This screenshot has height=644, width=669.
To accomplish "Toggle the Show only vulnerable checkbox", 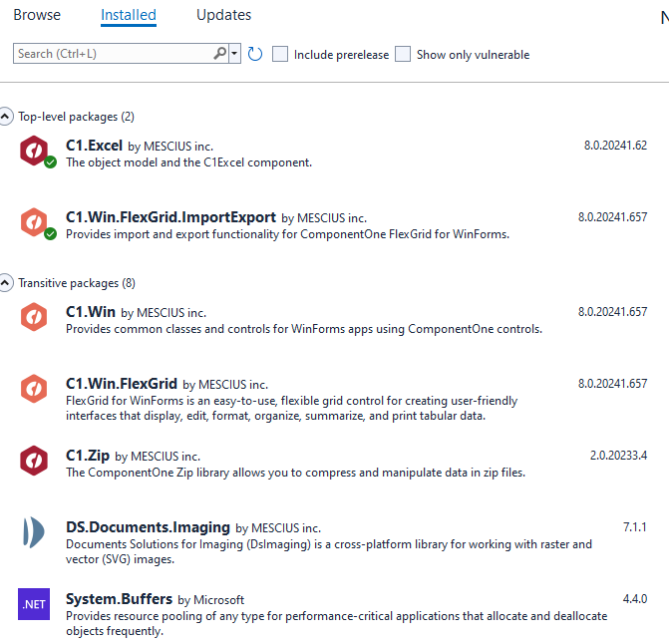I will [403, 54].
